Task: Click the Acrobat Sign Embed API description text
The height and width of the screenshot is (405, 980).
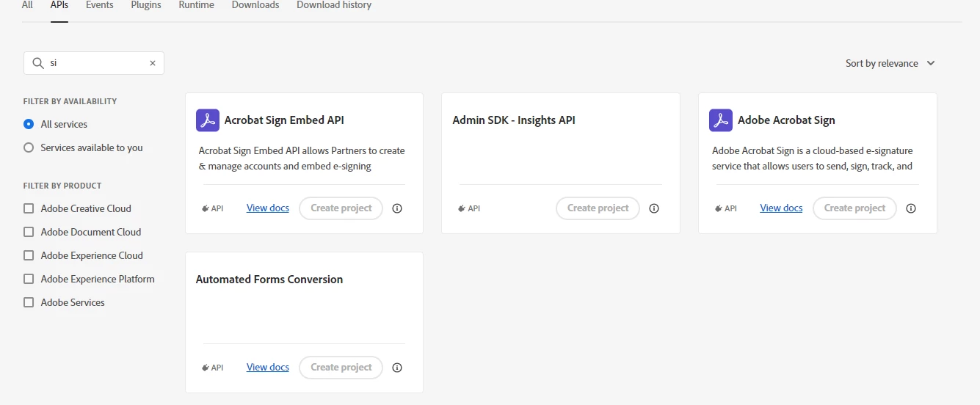Action: (x=302, y=158)
